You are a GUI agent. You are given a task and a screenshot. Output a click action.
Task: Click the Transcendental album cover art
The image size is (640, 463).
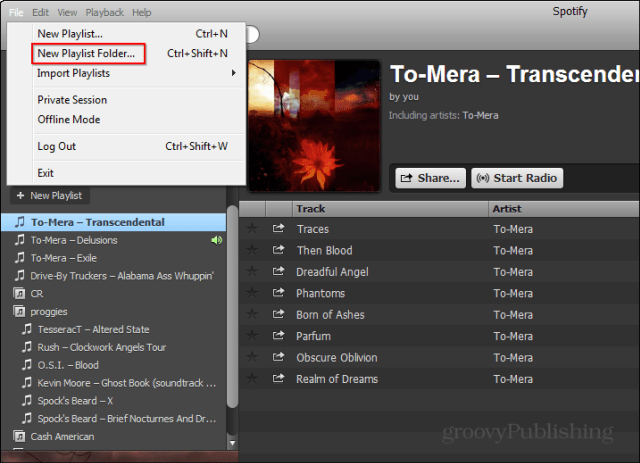coord(314,125)
